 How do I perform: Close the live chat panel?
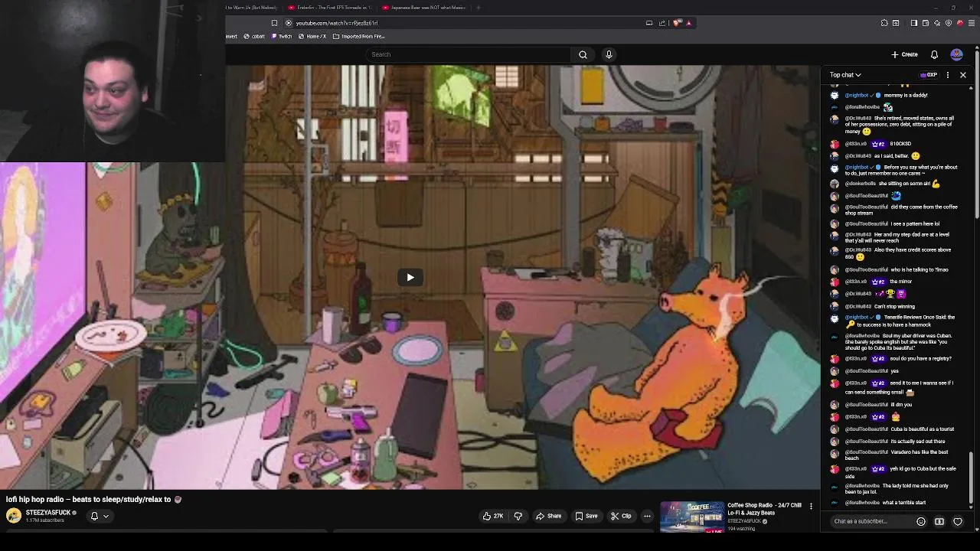[963, 75]
